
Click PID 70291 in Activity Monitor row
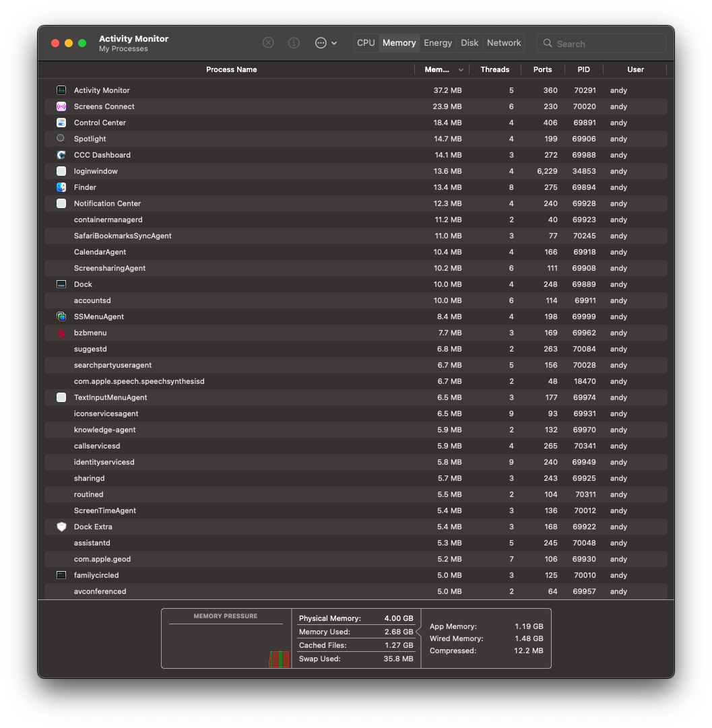pyautogui.click(x=585, y=90)
